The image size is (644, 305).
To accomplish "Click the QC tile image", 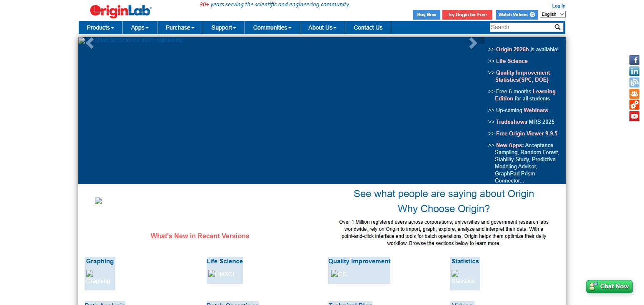I will click(x=339, y=274).
